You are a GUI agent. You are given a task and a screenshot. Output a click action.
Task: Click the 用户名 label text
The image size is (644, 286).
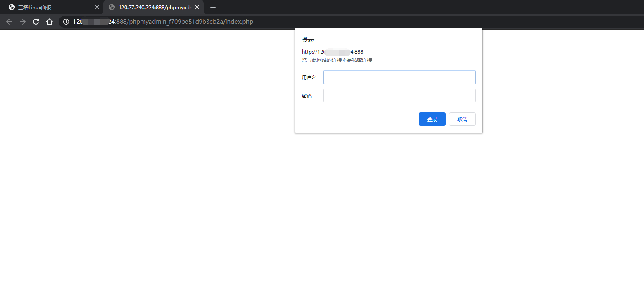click(309, 77)
